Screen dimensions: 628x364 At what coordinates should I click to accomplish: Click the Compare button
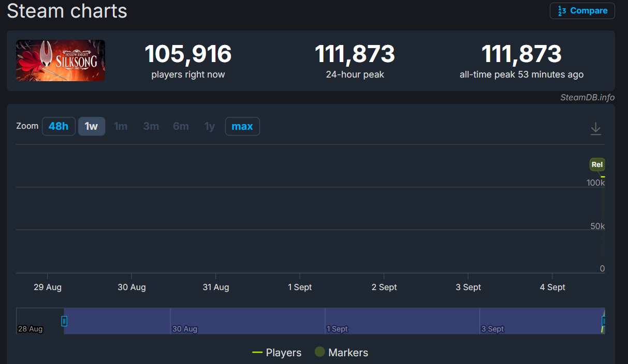click(582, 11)
